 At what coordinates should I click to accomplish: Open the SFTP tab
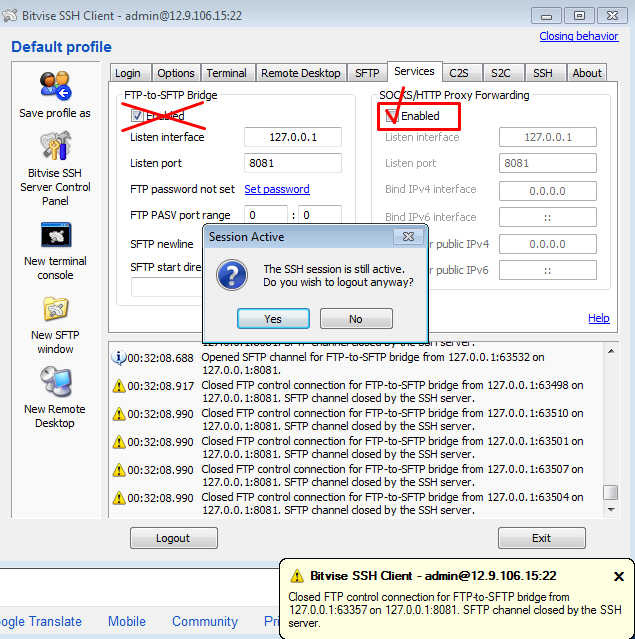point(367,73)
